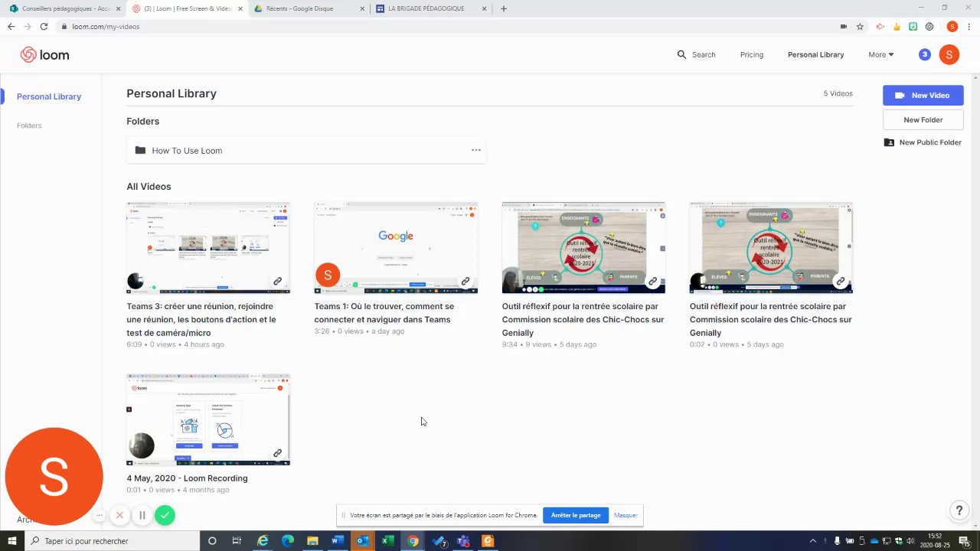Viewport: 980px width, 551px height.
Task: Copy link for Teams 3 video
Action: (277, 282)
